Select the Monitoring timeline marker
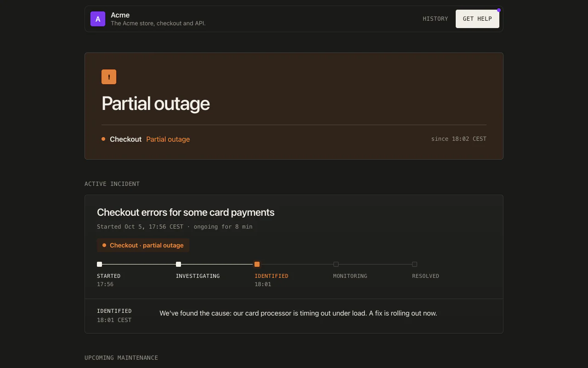Image resolution: width=588 pixels, height=368 pixels. (336, 264)
